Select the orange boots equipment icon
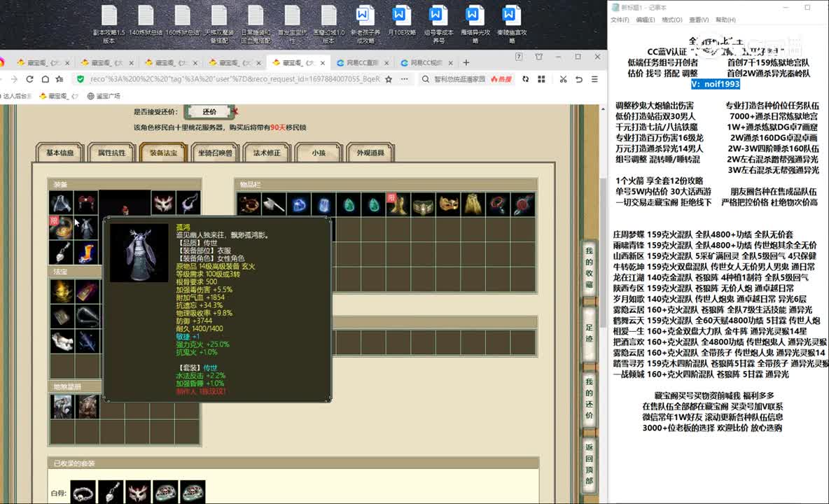The image size is (829, 504). coord(86,253)
